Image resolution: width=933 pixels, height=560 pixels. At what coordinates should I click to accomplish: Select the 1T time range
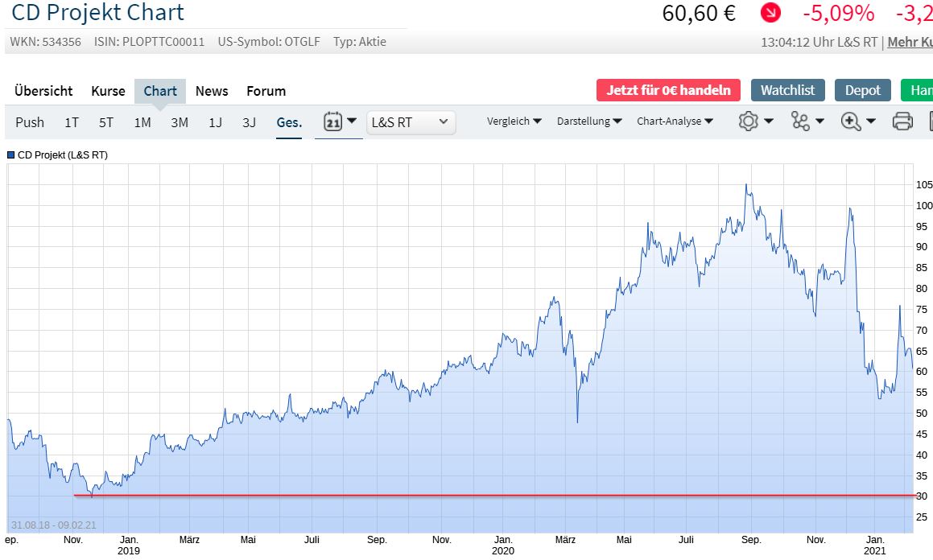tap(72, 122)
